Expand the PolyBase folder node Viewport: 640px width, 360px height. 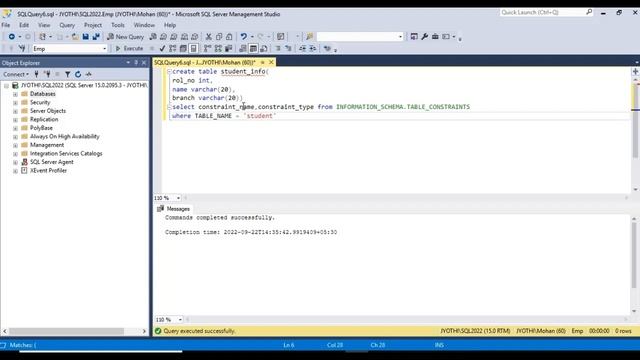click(15, 128)
